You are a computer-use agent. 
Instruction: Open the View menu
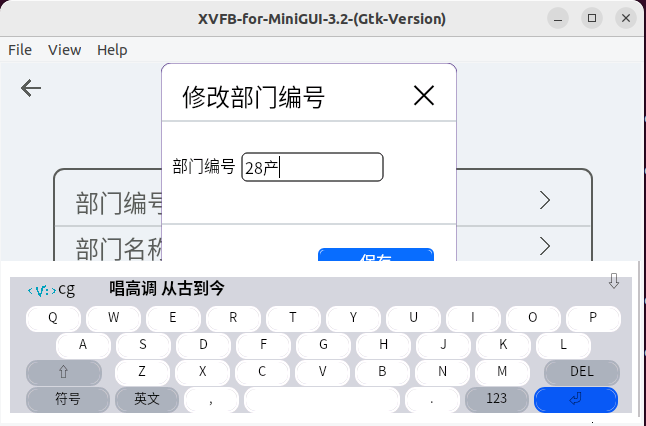coord(65,50)
